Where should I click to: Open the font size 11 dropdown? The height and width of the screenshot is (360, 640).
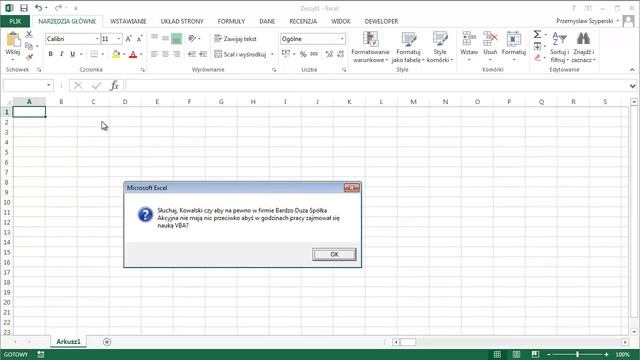119,39
